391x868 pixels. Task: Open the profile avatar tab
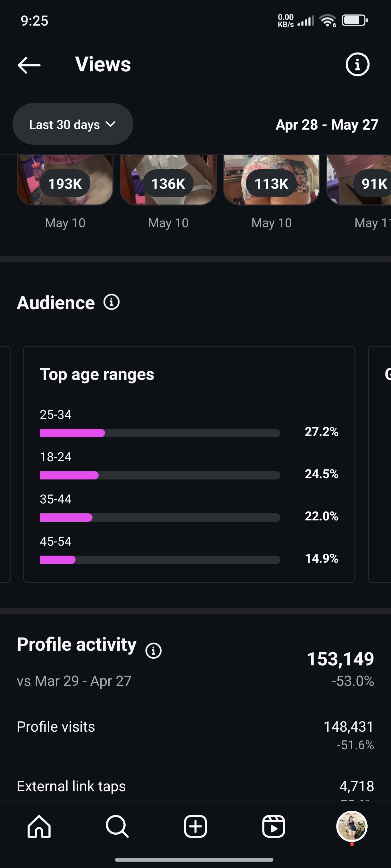352,827
